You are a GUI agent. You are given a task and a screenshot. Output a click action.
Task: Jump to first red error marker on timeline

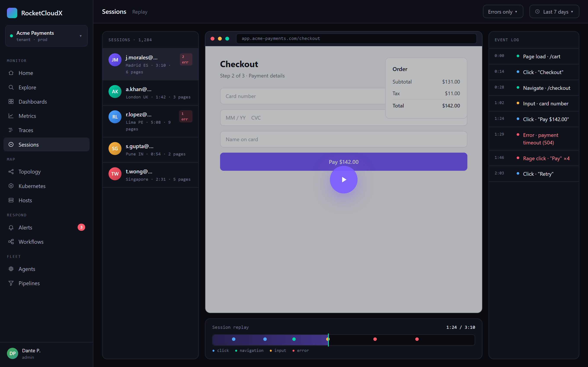(x=375, y=339)
